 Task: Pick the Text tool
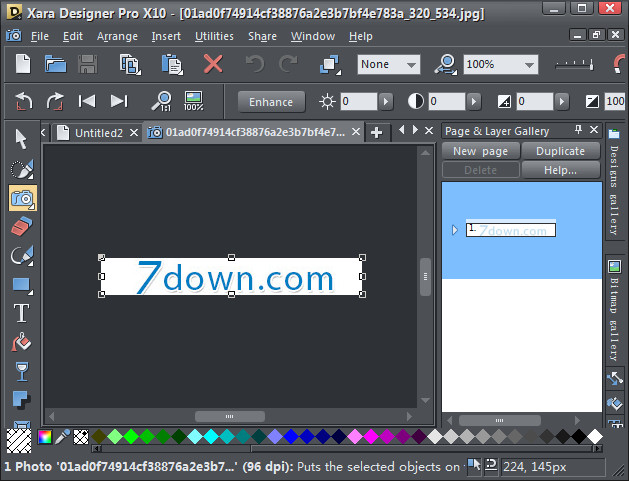pyautogui.click(x=21, y=313)
